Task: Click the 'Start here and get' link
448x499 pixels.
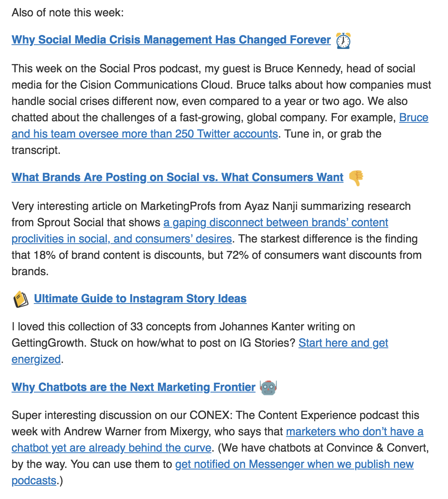Action: point(343,343)
